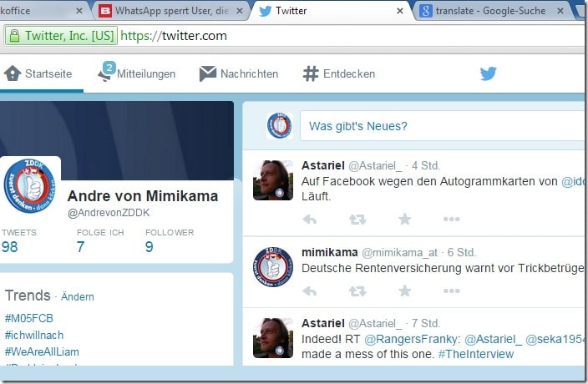Screen dimensions: 588x384
Task: Reply to Astariel's Autogrammkarten tweet
Action: click(310, 220)
